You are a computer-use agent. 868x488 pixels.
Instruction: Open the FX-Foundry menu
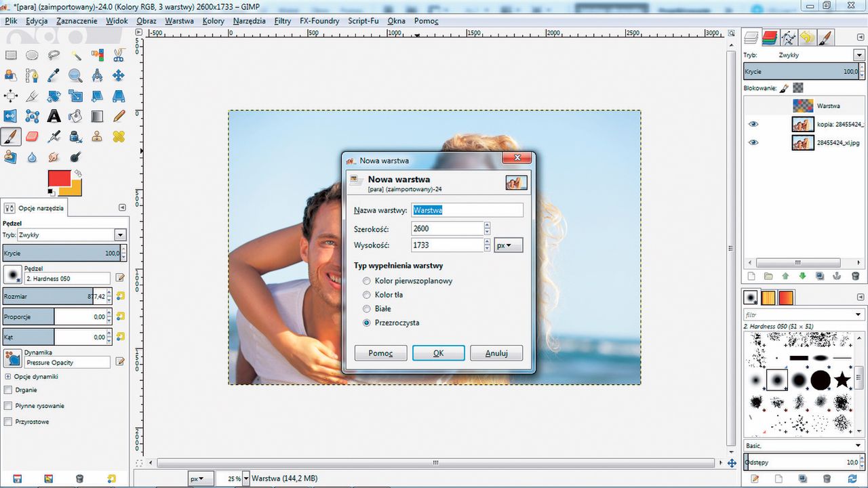[319, 21]
